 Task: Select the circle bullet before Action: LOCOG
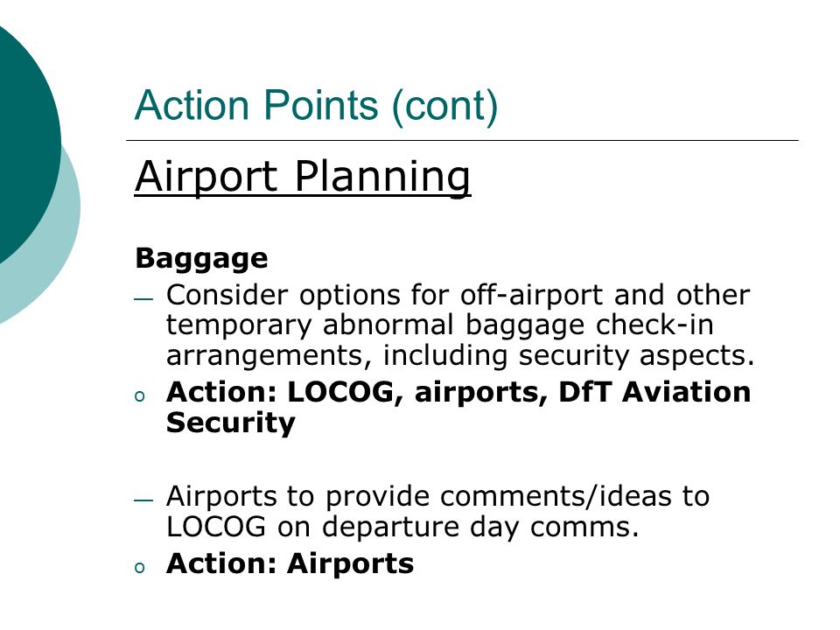(140, 396)
